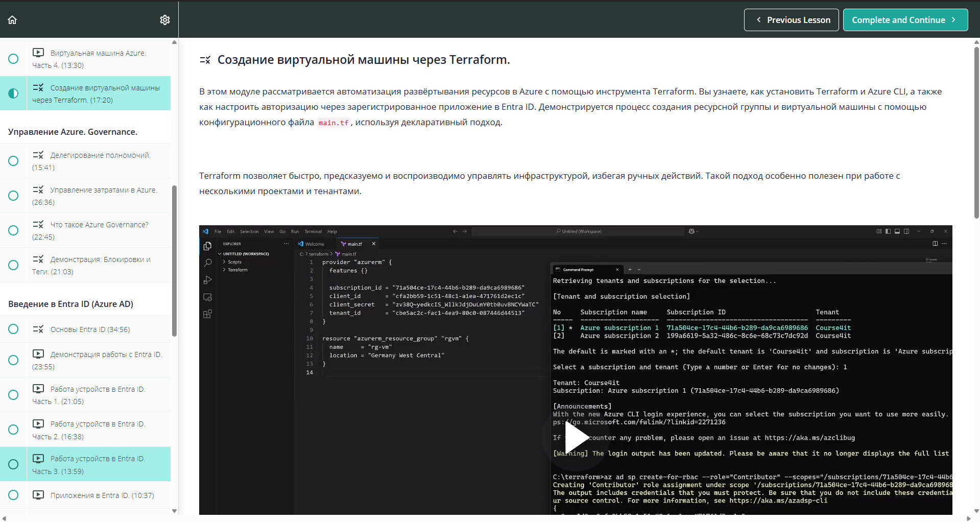Click Copilot icon in VS Code title bar
The image size is (980, 522).
(692, 231)
